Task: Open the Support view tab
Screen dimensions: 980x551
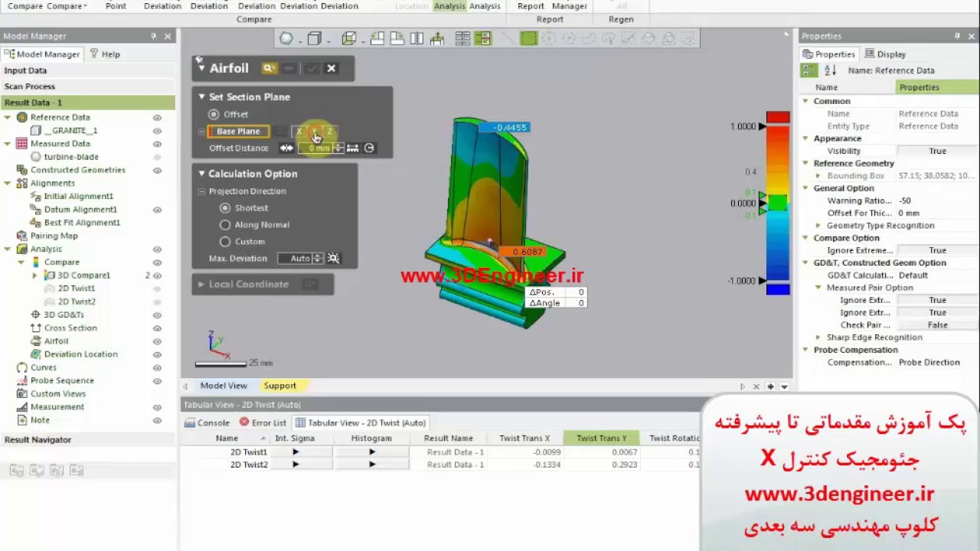Action: click(x=280, y=386)
